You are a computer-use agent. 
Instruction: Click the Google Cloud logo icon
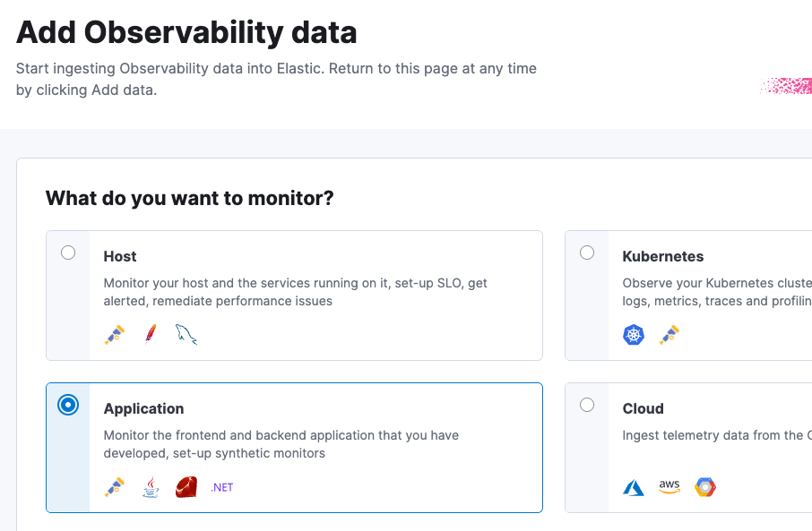705,487
